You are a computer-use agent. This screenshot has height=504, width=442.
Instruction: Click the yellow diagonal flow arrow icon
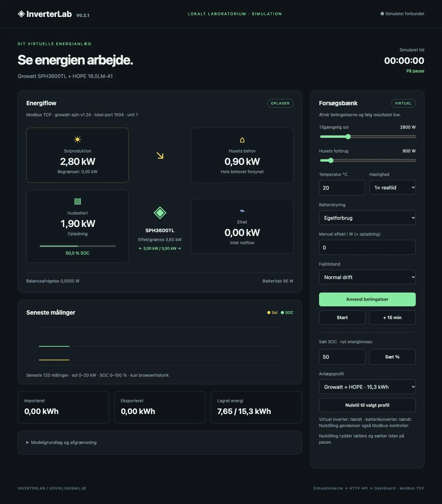click(x=160, y=156)
